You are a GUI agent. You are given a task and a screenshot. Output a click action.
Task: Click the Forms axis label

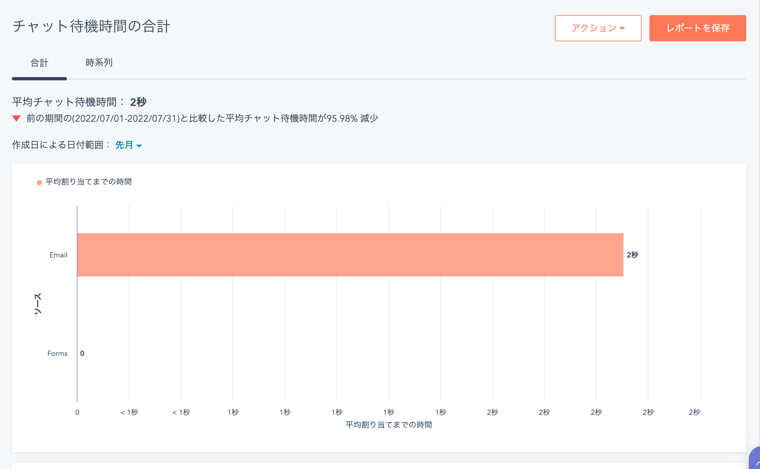(57, 353)
